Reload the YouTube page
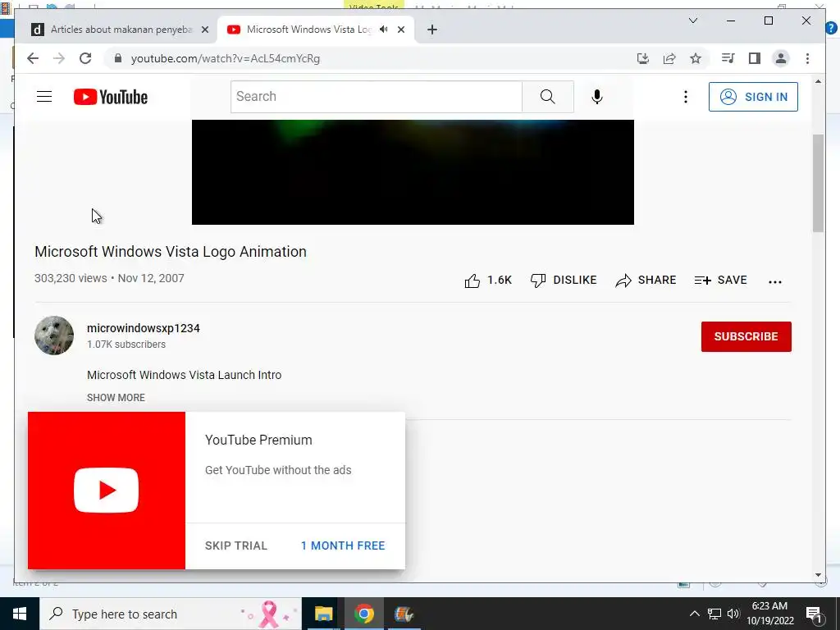The height and width of the screenshot is (630, 840). tap(85, 58)
